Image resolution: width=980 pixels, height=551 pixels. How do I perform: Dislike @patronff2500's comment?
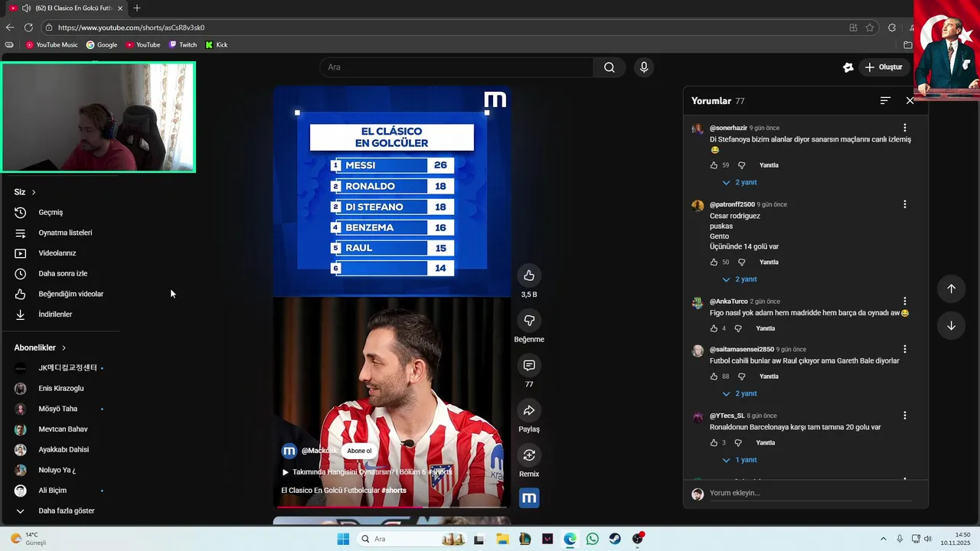click(741, 262)
